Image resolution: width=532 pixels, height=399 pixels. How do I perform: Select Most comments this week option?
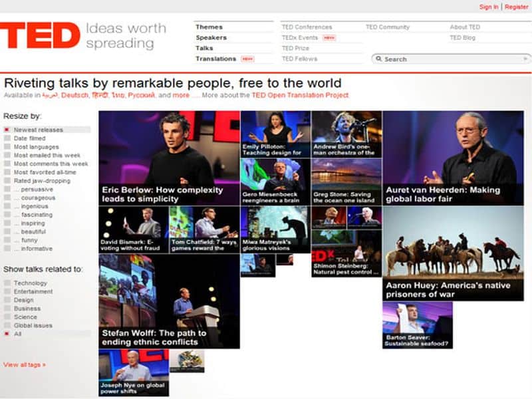point(46,164)
